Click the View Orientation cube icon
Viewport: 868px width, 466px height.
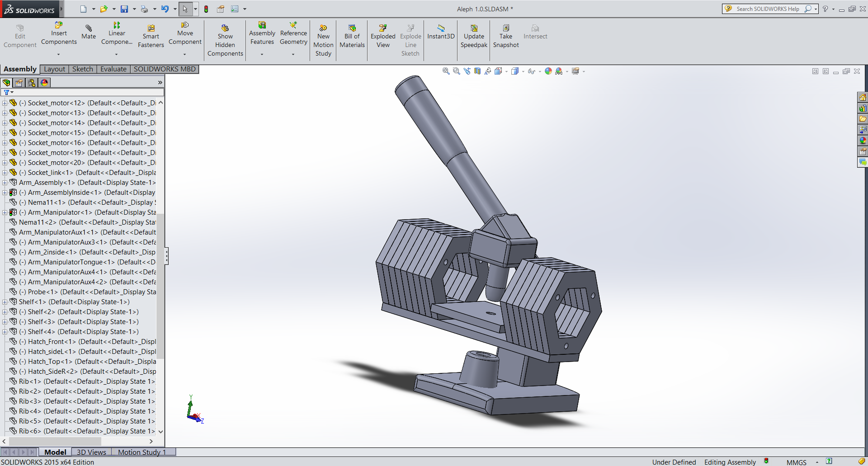click(x=498, y=71)
